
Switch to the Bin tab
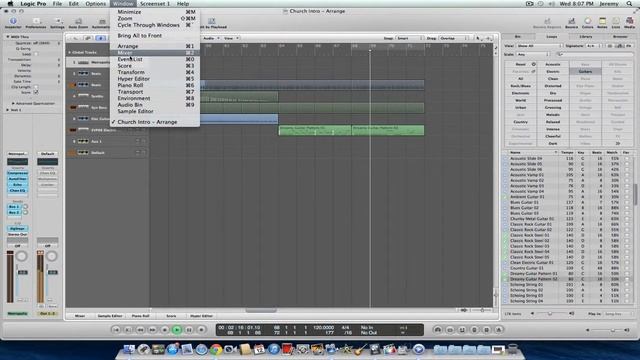coord(518,37)
